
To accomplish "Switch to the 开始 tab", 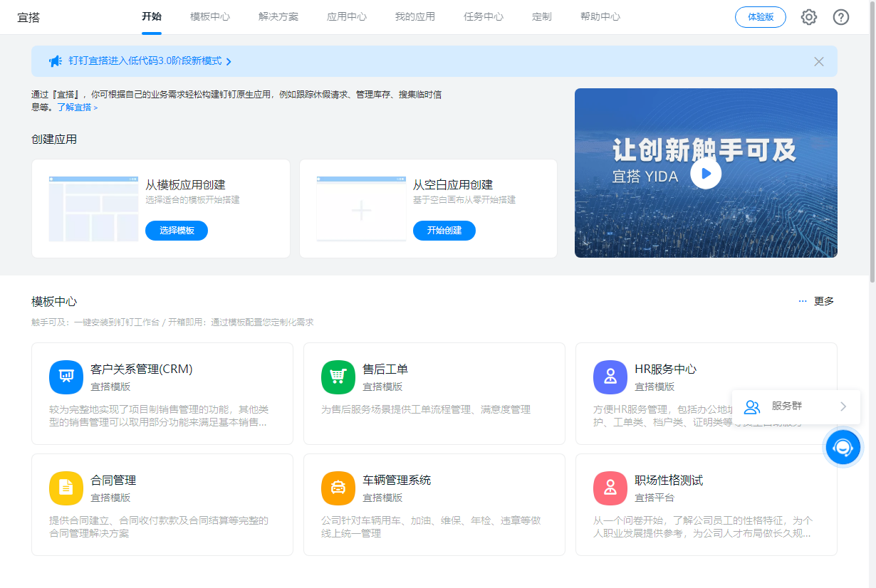I will click(152, 16).
